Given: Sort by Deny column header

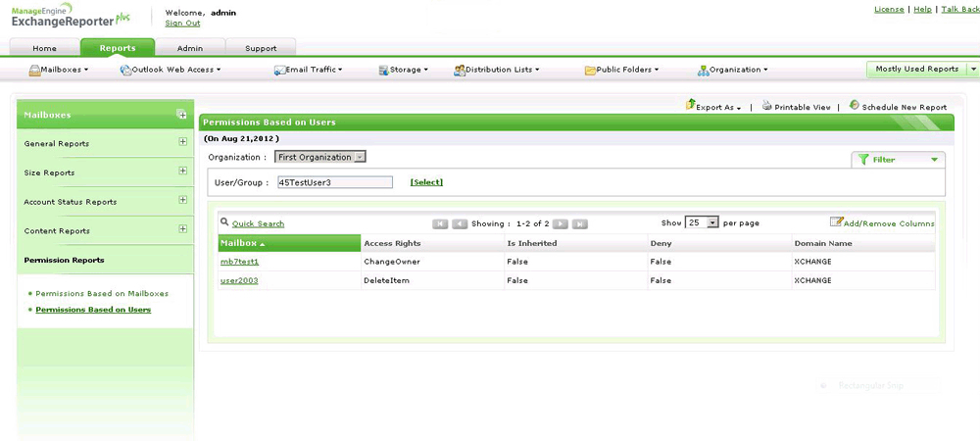Looking at the screenshot, I should (719, 243).
